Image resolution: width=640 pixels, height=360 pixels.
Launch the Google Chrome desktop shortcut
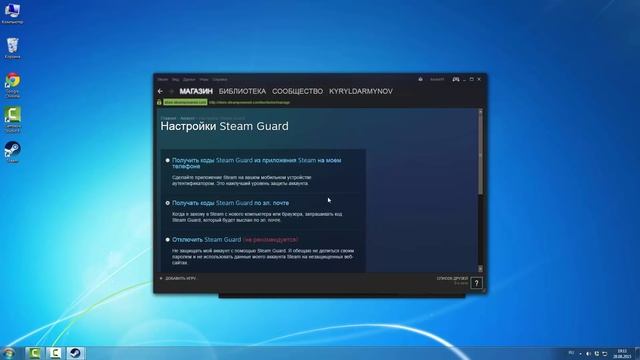[x=13, y=85]
